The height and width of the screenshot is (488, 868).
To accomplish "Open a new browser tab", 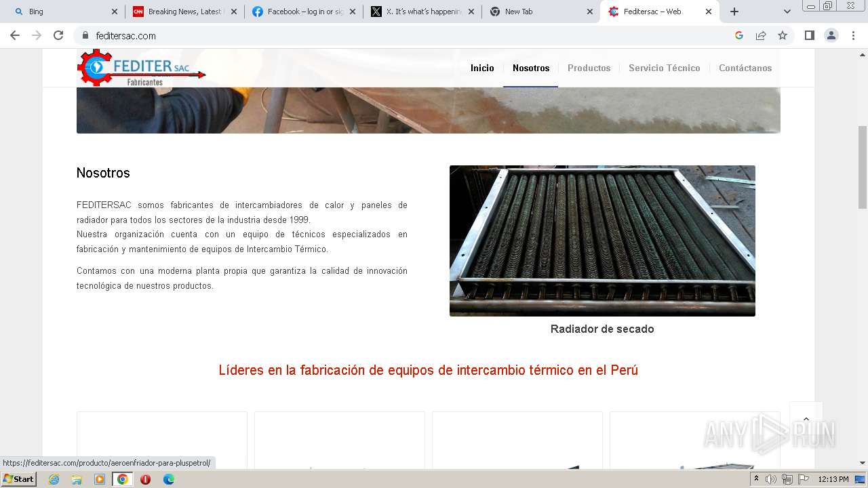I will click(x=734, y=12).
